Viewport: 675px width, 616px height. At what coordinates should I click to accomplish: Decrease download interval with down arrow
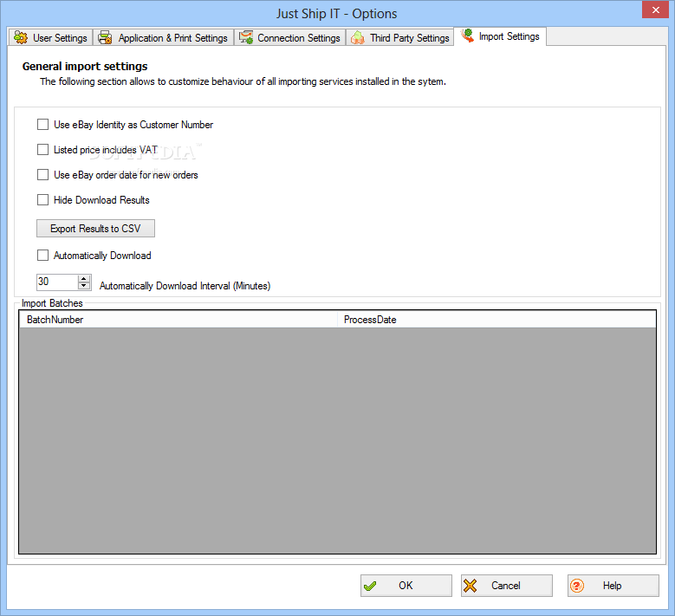(x=84, y=286)
